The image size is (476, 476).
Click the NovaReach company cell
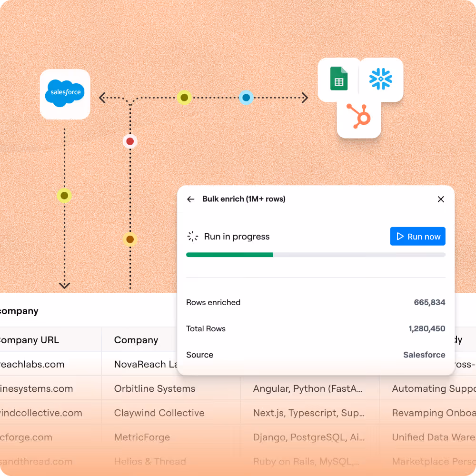139,364
